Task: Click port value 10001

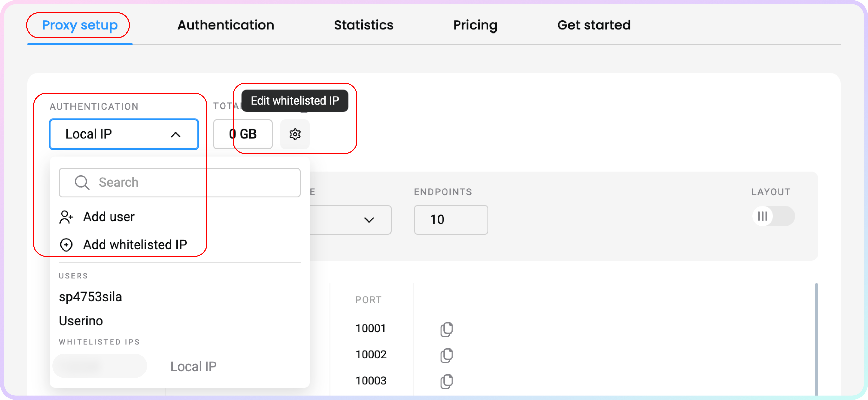Action: pyautogui.click(x=371, y=329)
